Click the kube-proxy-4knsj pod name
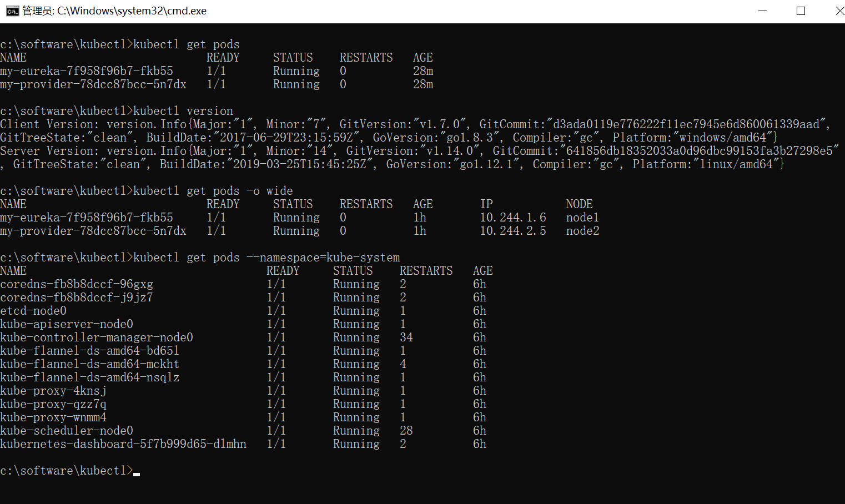The height and width of the screenshot is (504, 845). [x=53, y=391]
